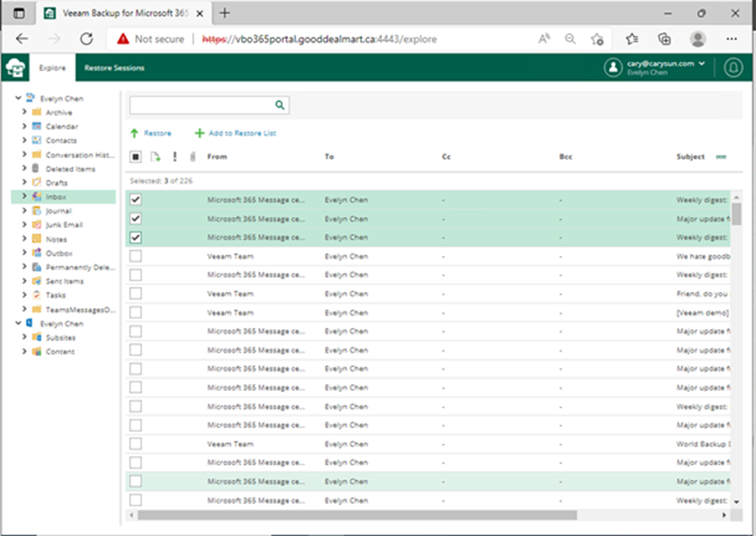Click the search magnifier icon
Screen dimensions: 756x536
[280, 105]
